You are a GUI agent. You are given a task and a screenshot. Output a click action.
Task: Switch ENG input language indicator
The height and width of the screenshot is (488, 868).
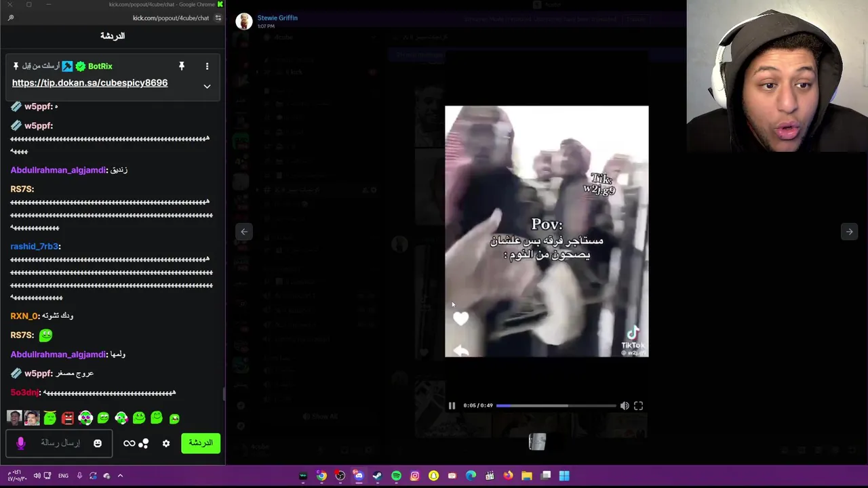[63, 476]
